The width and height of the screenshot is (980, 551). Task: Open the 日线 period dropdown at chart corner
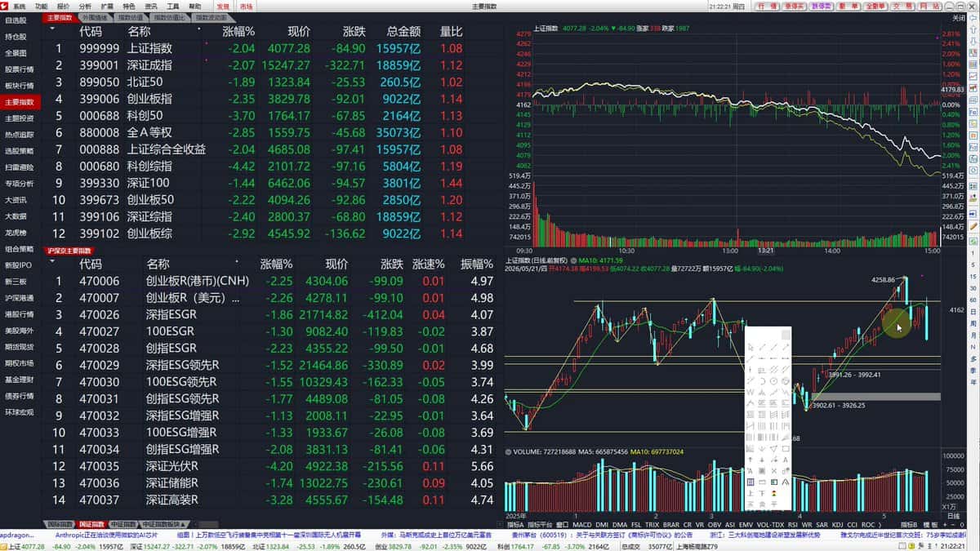click(953, 516)
